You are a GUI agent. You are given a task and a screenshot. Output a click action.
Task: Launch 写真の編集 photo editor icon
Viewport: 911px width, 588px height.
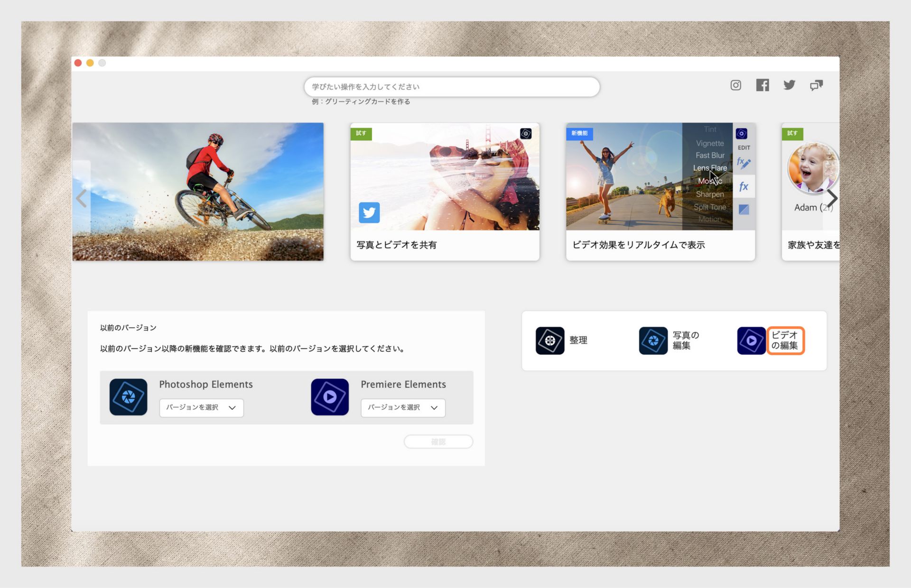point(653,340)
